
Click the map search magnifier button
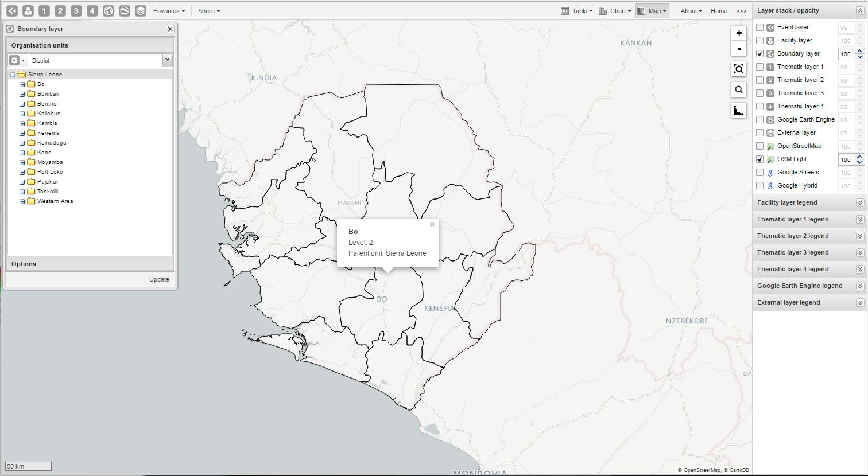point(739,89)
